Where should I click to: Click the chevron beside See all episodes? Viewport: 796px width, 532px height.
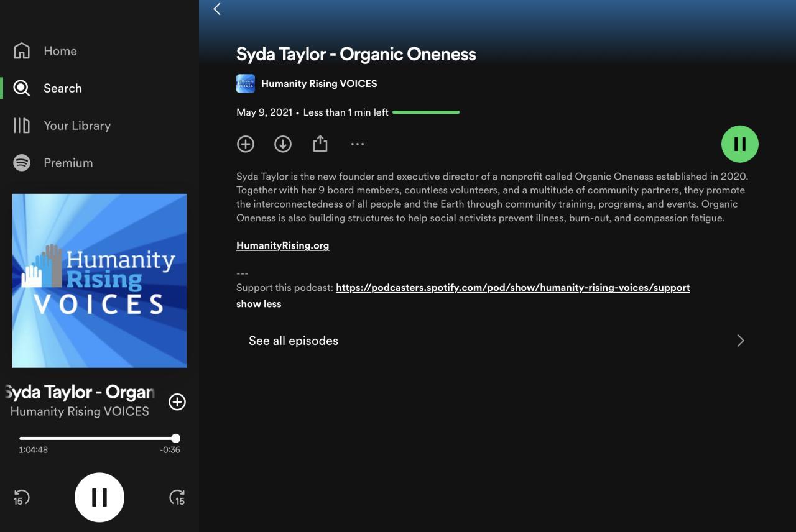tap(740, 341)
